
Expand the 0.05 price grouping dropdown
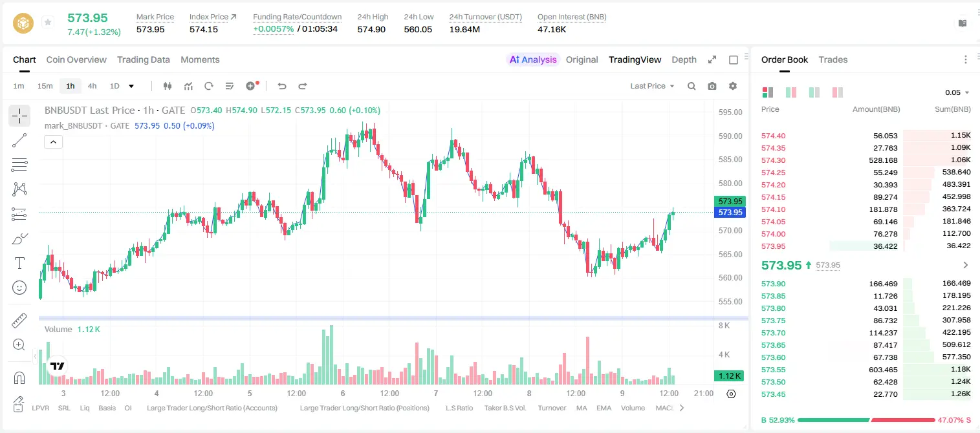957,92
